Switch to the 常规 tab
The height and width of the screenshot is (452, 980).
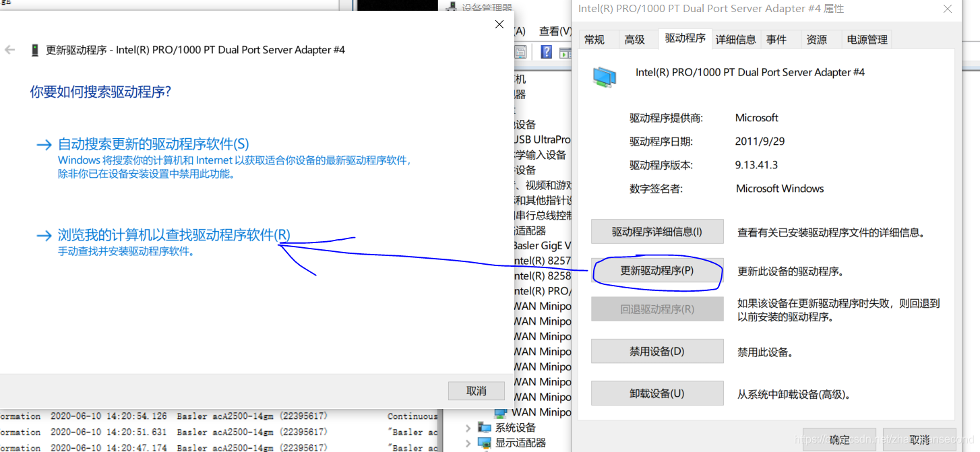[594, 40]
